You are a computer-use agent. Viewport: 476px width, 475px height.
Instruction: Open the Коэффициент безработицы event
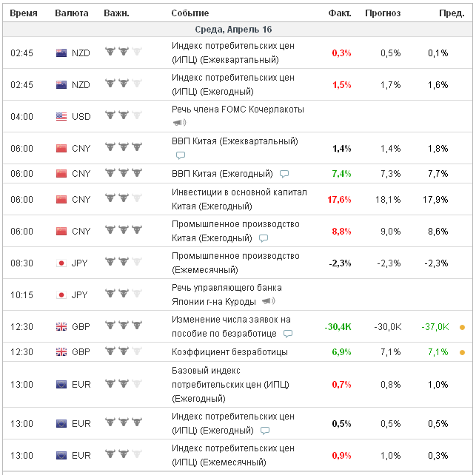229,352
